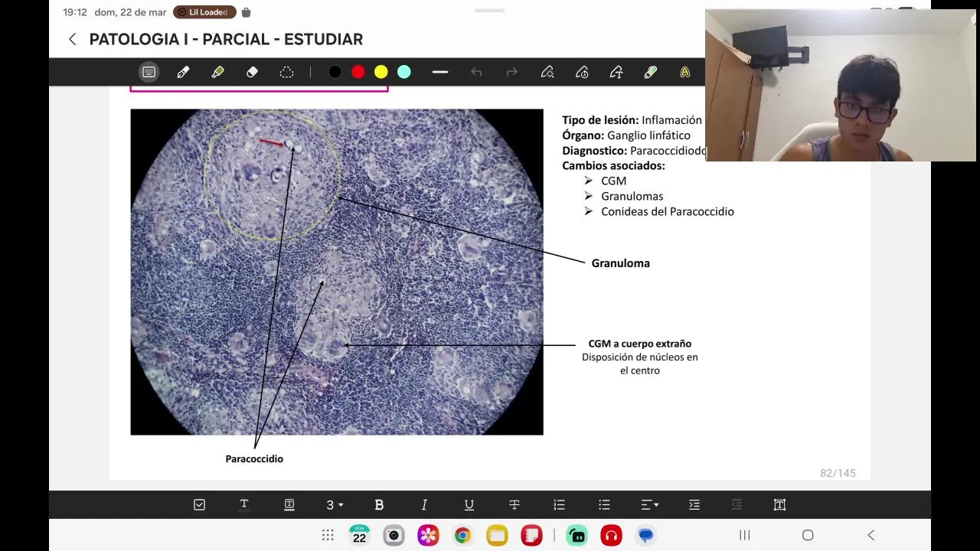Screen dimensions: 980x551
Task: Open the yellow My Files app
Action: [x=497, y=535]
